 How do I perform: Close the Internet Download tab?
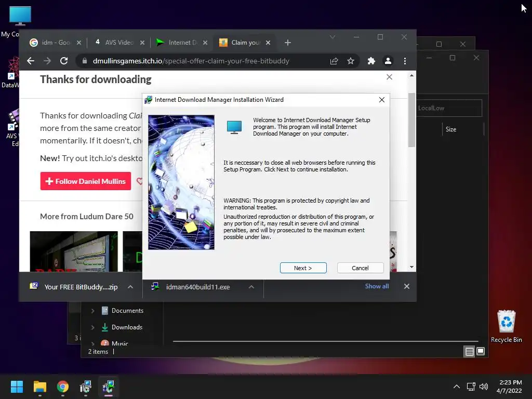coord(205,43)
